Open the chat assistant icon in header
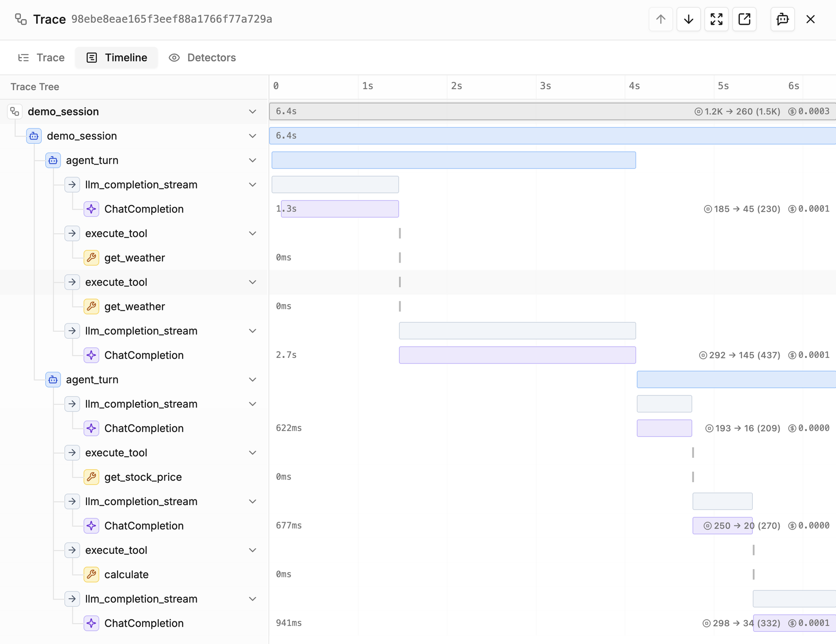836x644 pixels. pyautogui.click(x=782, y=19)
